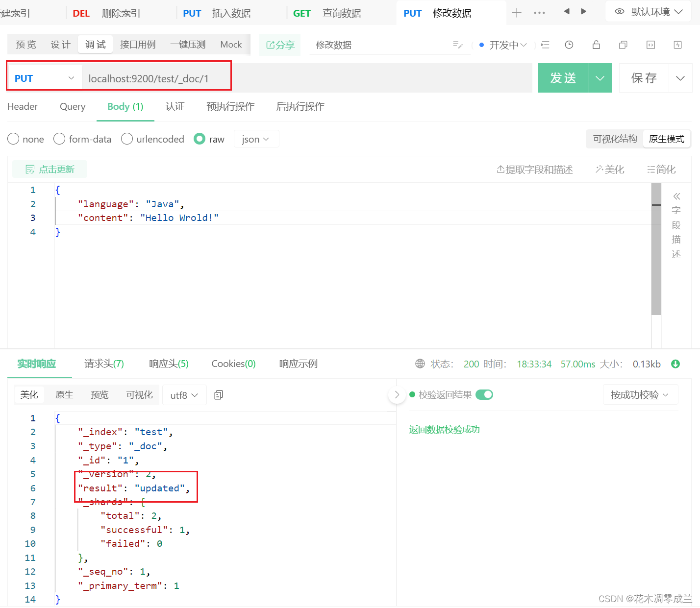The image size is (700, 608).
Task: Expand the 发送 button dropdown arrow
Action: [x=600, y=78]
